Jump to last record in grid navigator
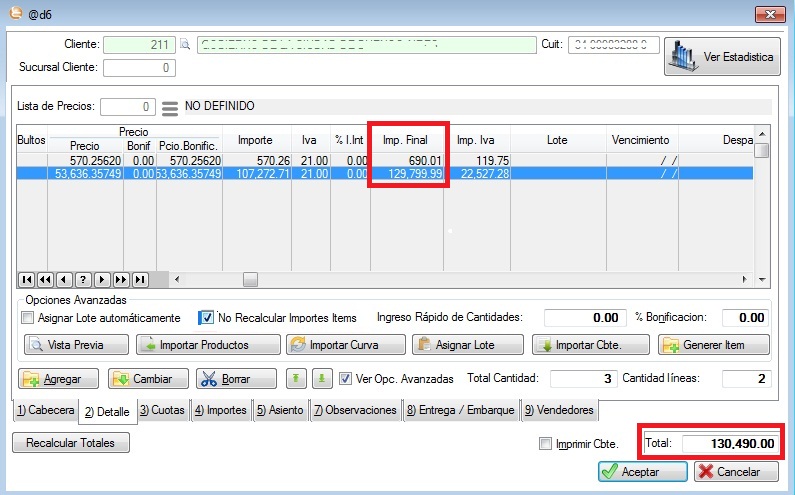795x495 pixels. click(140, 279)
